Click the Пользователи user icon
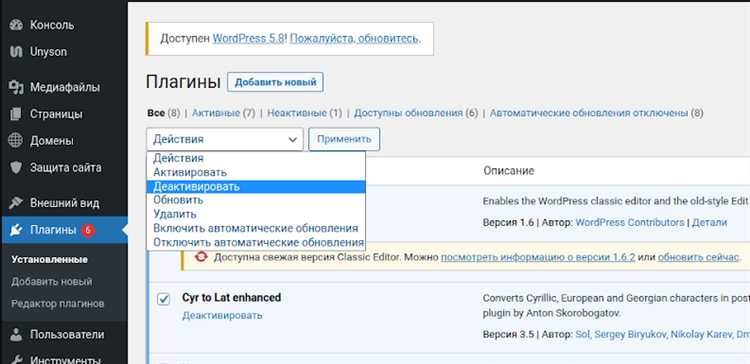 (x=16, y=334)
